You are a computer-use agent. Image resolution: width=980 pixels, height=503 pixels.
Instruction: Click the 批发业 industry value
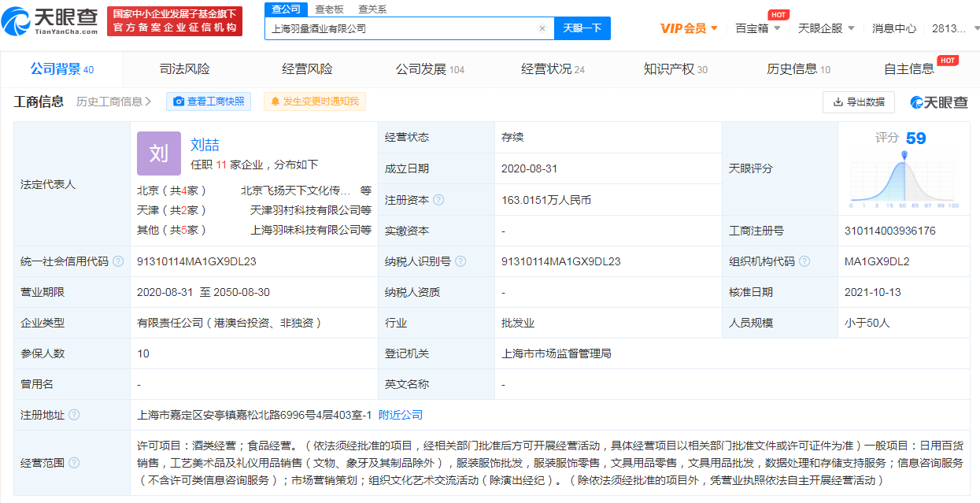pos(518,323)
